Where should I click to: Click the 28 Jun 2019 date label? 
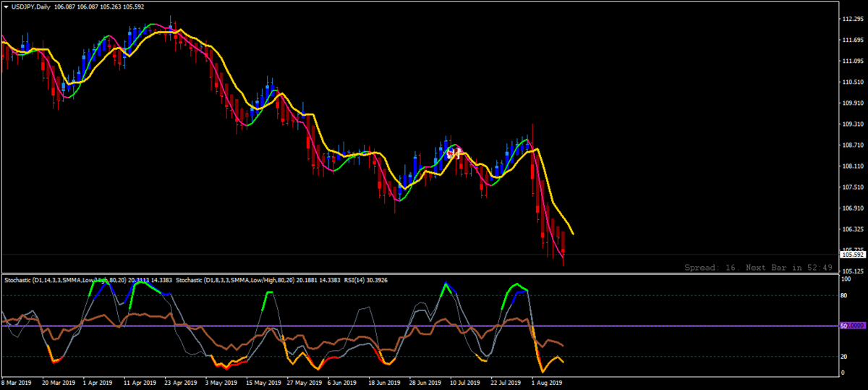(425, 382)
